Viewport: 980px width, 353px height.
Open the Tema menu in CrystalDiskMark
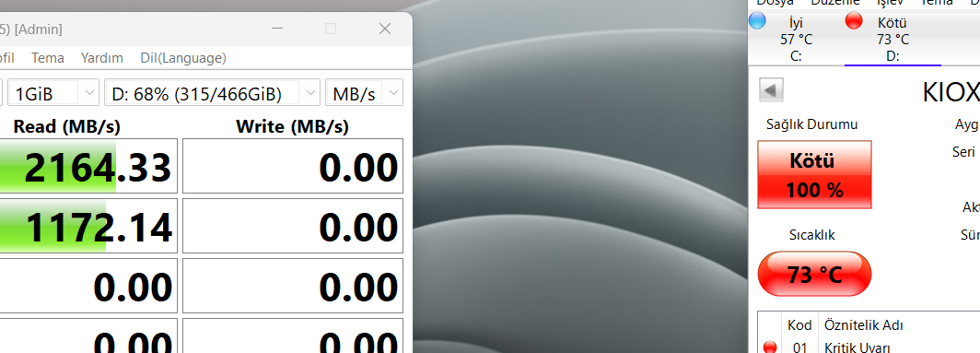pyautogui.click(x=48, y=58)
